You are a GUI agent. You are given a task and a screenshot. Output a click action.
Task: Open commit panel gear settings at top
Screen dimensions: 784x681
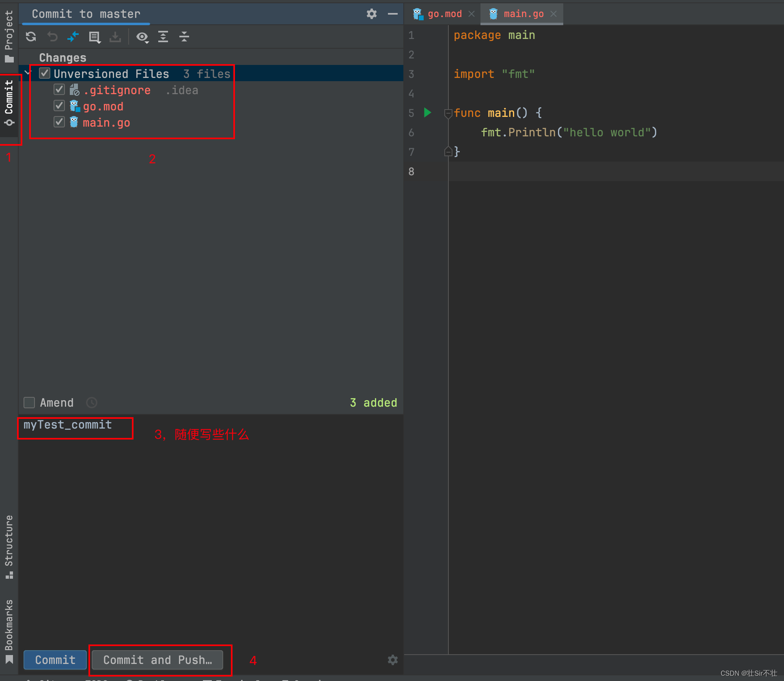[371, 14]
